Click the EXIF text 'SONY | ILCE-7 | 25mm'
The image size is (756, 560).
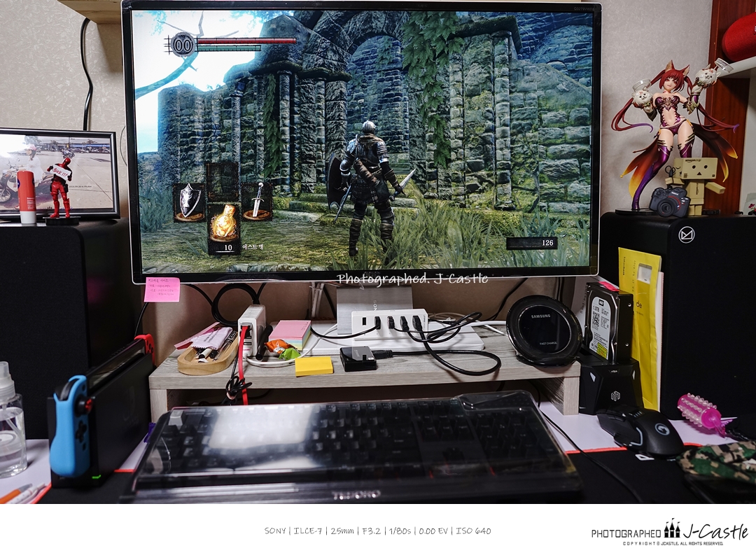pos(309,531)
